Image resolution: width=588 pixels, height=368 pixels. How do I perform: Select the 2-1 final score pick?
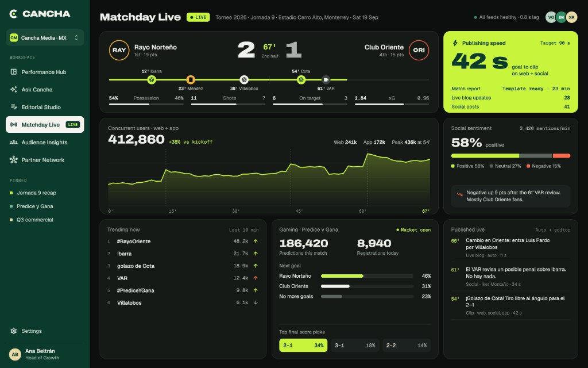(303, 346)
